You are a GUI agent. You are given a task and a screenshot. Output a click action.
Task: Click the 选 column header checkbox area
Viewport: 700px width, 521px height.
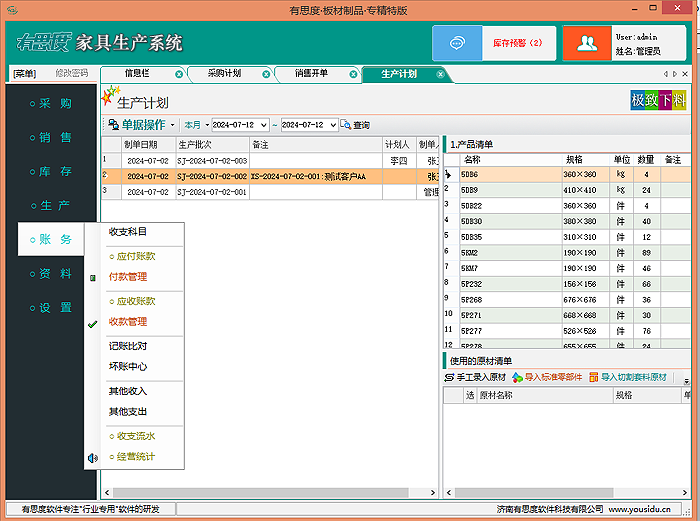(x=470, y=395)
